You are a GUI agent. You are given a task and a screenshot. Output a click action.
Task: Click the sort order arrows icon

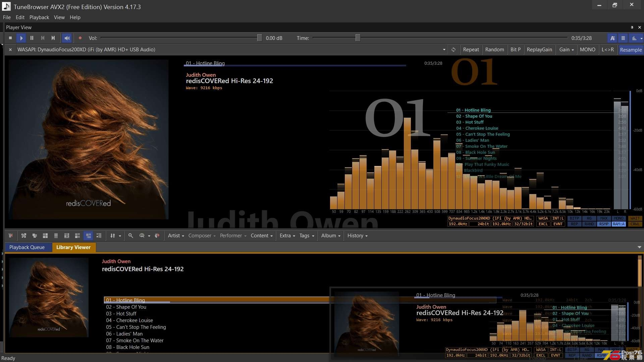113,236
